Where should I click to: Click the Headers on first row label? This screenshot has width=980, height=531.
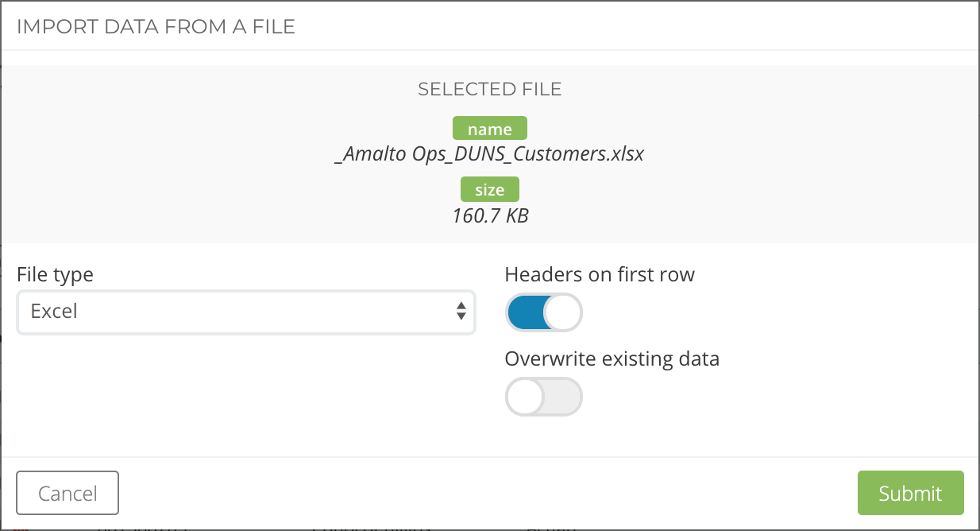(x=600, y=274)
